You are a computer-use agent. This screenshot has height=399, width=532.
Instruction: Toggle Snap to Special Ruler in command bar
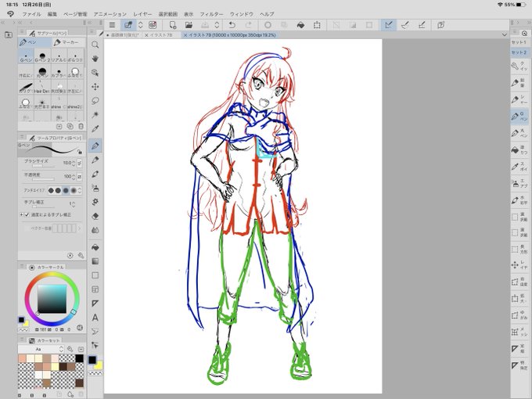[x=405, y=25]
